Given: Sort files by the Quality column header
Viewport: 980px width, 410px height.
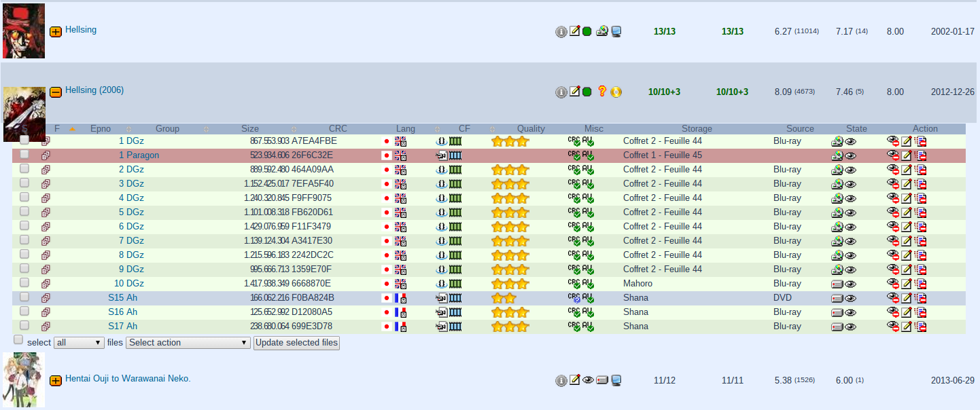Looking at the screenshot, I should (x=531, y=129).
